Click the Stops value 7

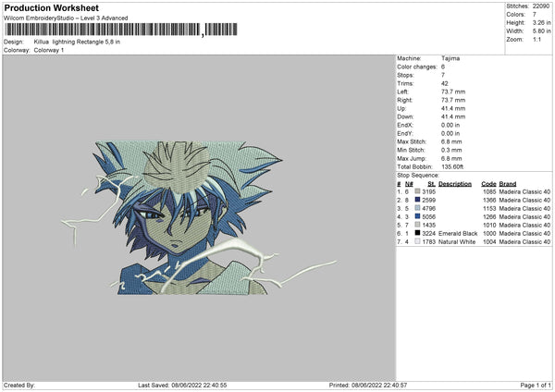click(443, 75)
